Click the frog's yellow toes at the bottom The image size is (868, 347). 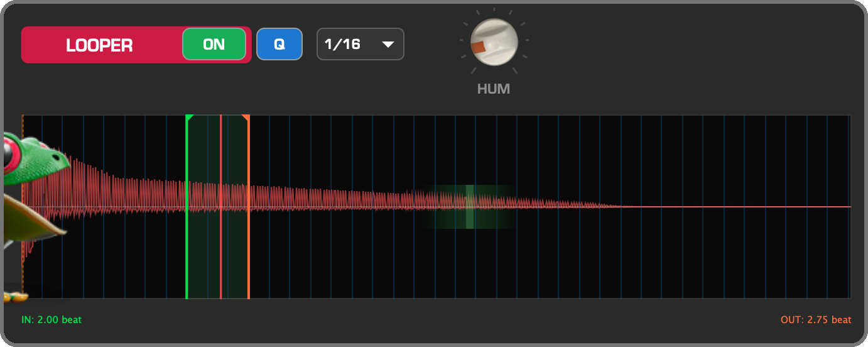point(14,294)
